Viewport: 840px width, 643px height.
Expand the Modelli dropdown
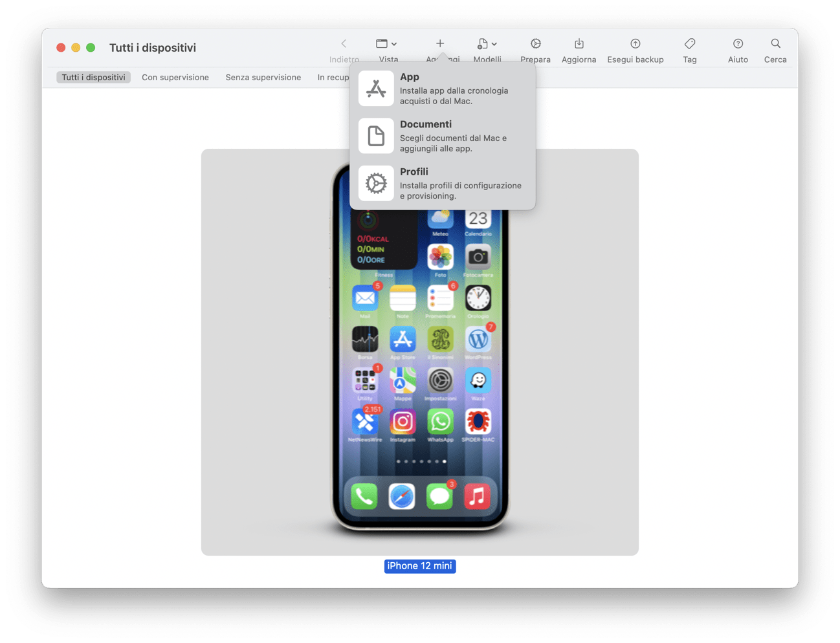point(487,44)
